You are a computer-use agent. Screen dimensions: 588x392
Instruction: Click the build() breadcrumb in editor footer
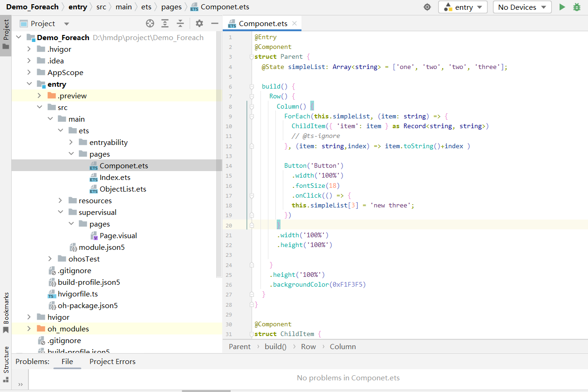[x=275, y=346]
